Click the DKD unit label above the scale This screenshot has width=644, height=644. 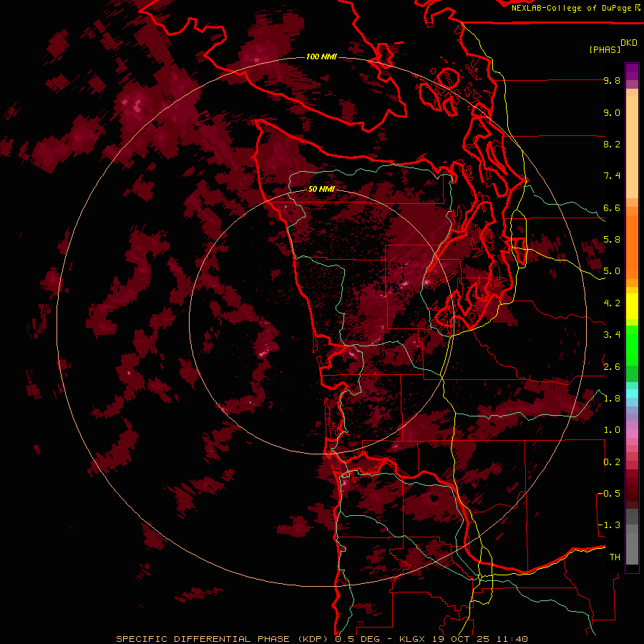629,43
